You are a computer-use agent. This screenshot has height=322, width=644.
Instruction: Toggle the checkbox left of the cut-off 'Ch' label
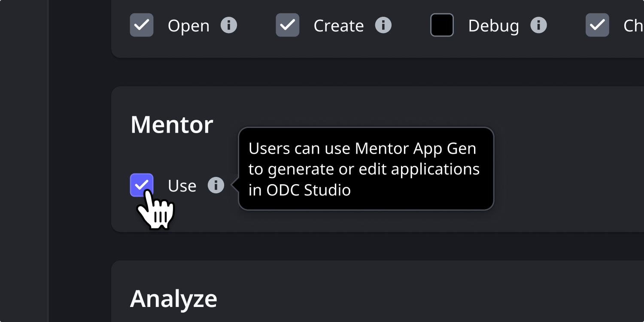pyautogui.click(x=597, y=25)
